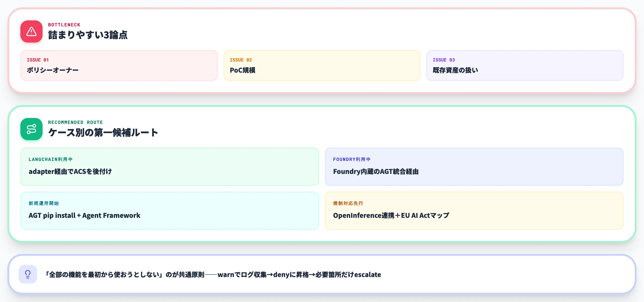Open the ISSUE 01 ポリシーオーナー card

pyautogui.click(x=119, y=65)
